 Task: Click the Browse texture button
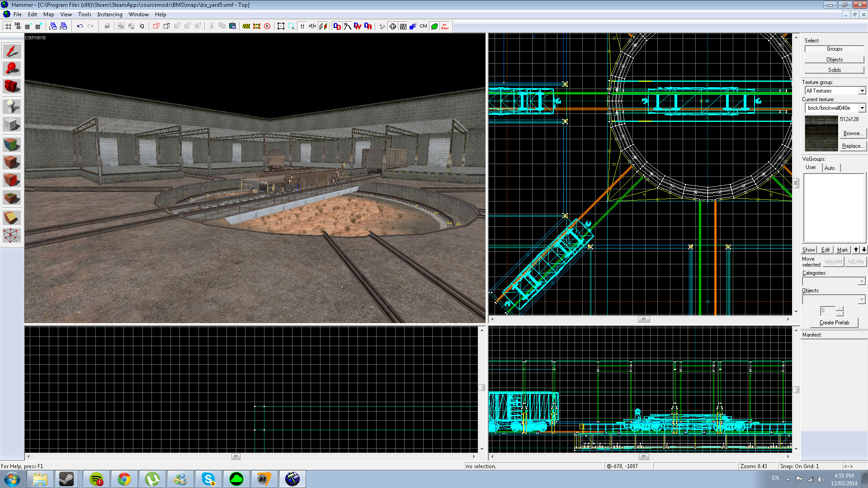pyautogui.click(x=853, y=133)
